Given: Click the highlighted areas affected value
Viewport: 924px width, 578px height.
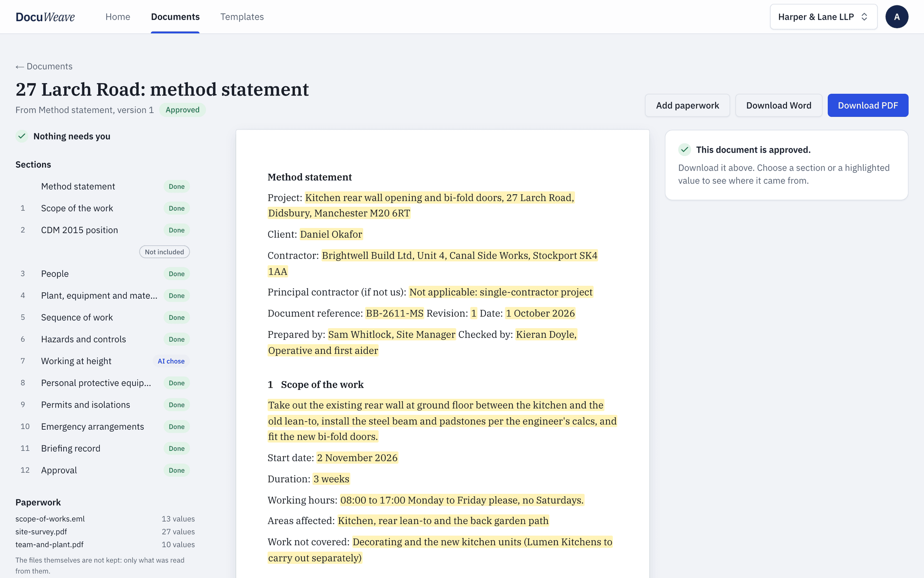Looking at the screenshot, I should (x=443, y=521).
